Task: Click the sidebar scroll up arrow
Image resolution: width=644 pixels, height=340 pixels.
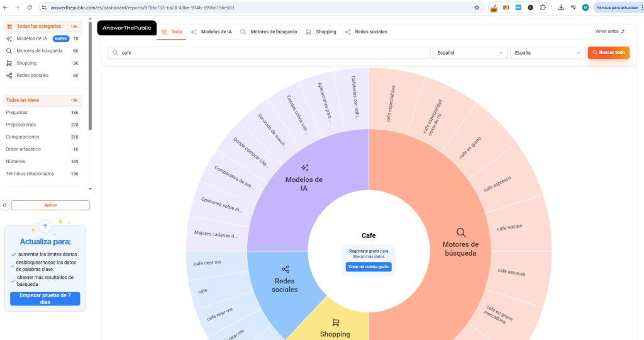Action: point(90,19)
